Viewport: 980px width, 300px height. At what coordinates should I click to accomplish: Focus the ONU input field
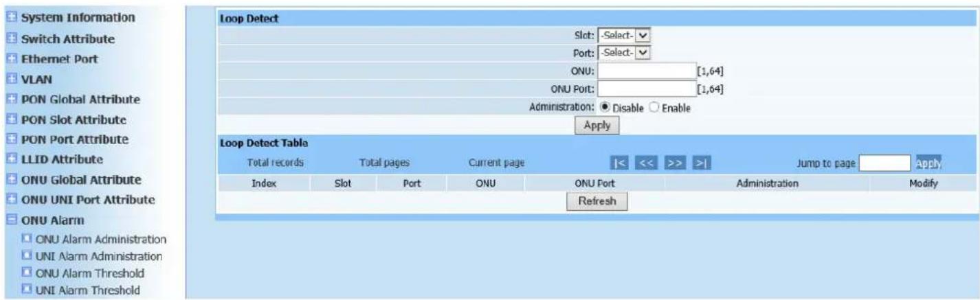click(x=647, y=70)
